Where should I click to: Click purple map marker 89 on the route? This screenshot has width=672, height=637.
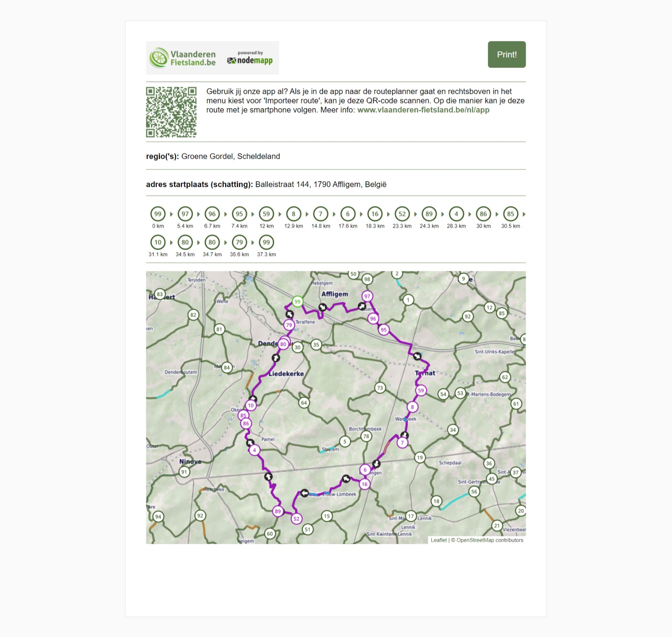point(277,511)
